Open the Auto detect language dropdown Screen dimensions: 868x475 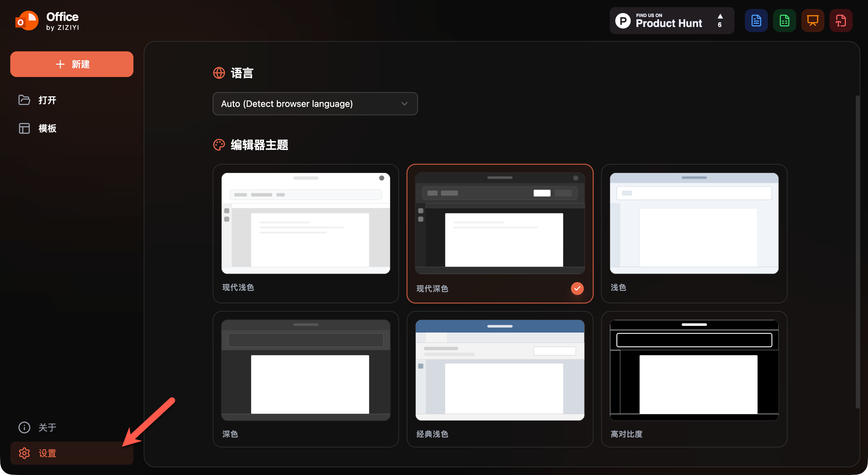(x=315, y=104)
